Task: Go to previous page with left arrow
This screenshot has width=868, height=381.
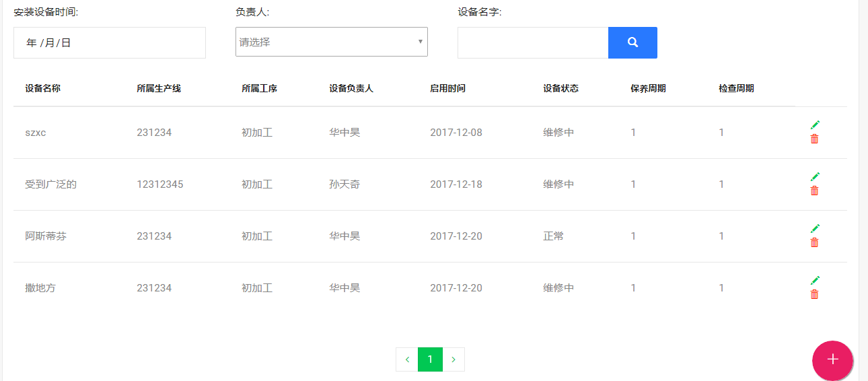Action: tap(407, 359)
